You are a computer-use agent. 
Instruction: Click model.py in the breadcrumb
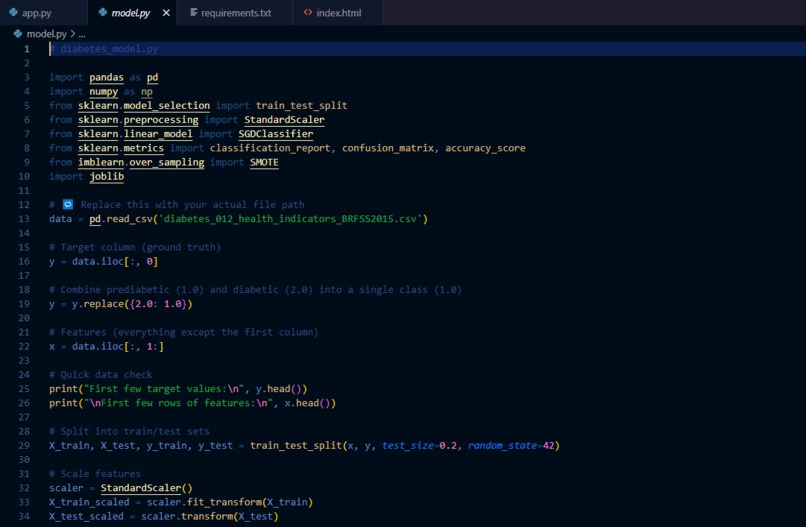coord(46,33)
